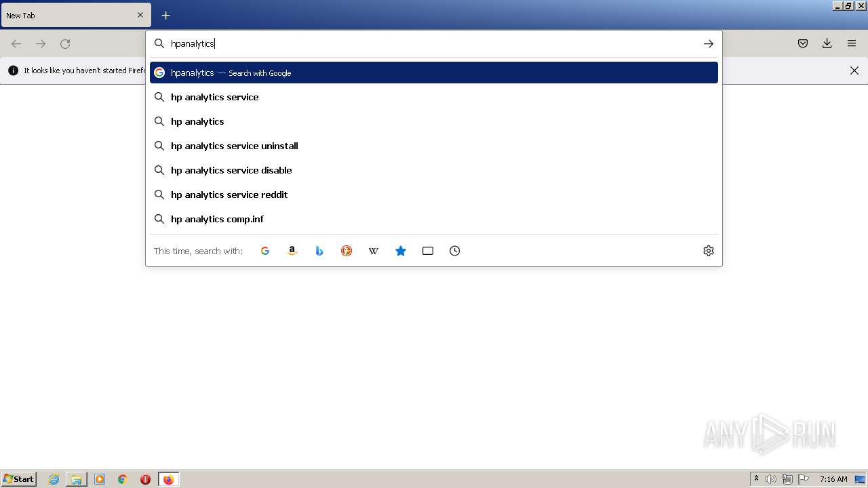Search with Bing one-off icon
Viewport: 868px width, 488px height.
[x=319, y=251]
